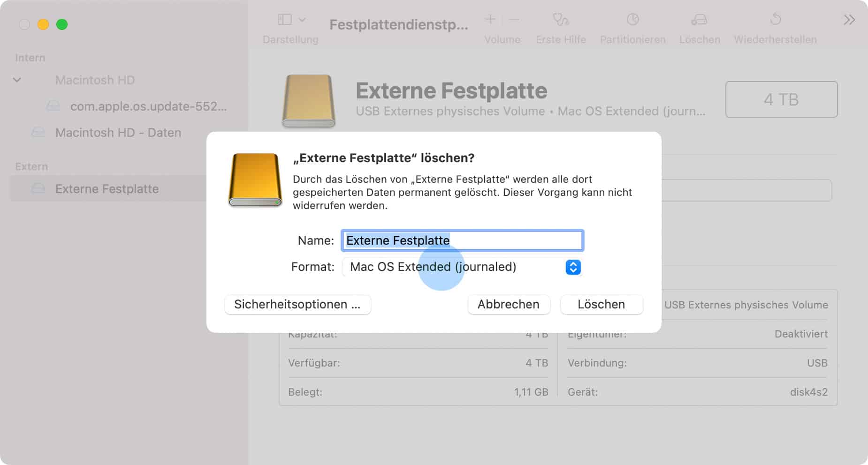868x465 pixels.
Task: Click the drive icon beside Macintosh HD - Daten
Action: (x=38, y=133)
